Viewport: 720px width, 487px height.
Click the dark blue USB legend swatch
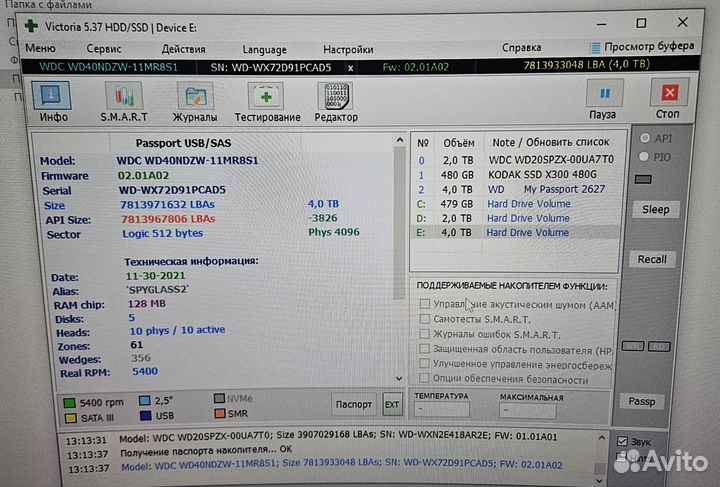coord(146,415)
